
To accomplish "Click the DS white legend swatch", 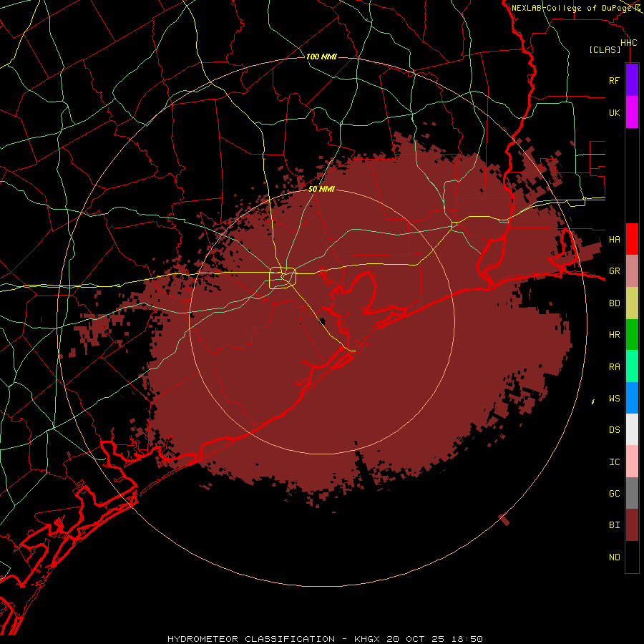I will pyautogui.click(x=632, y=429).
